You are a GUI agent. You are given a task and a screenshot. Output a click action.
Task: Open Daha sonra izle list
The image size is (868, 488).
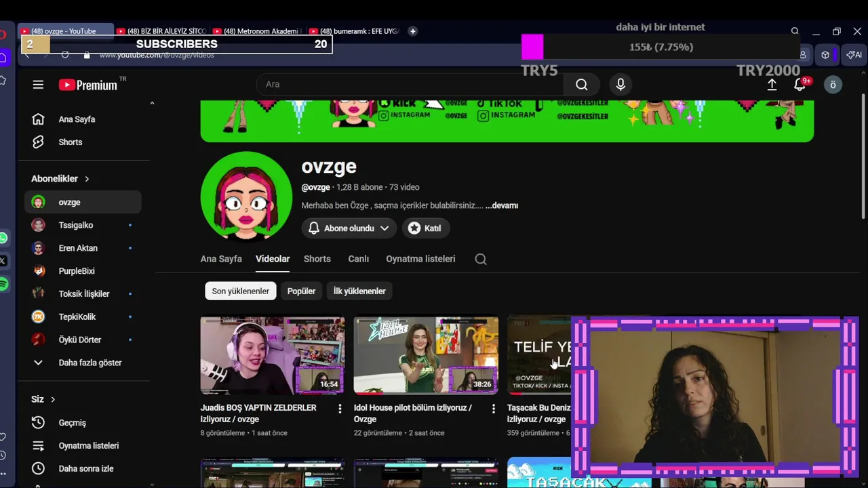click(83, 468)
